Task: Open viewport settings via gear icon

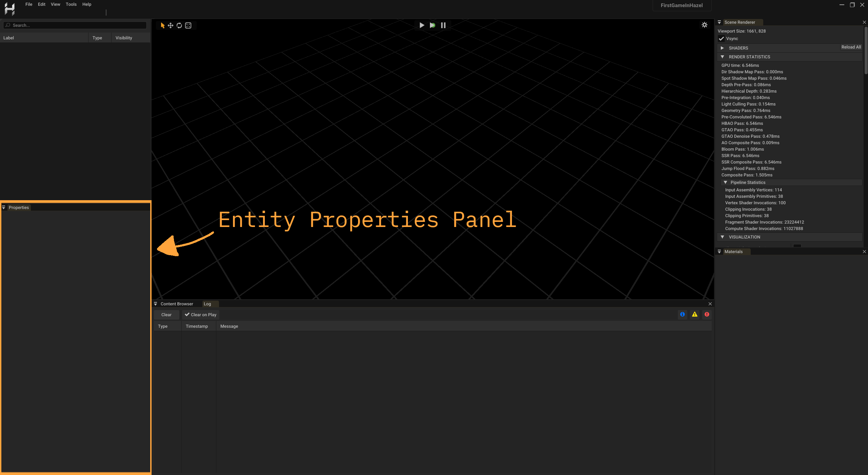Action: coord(705,25)
